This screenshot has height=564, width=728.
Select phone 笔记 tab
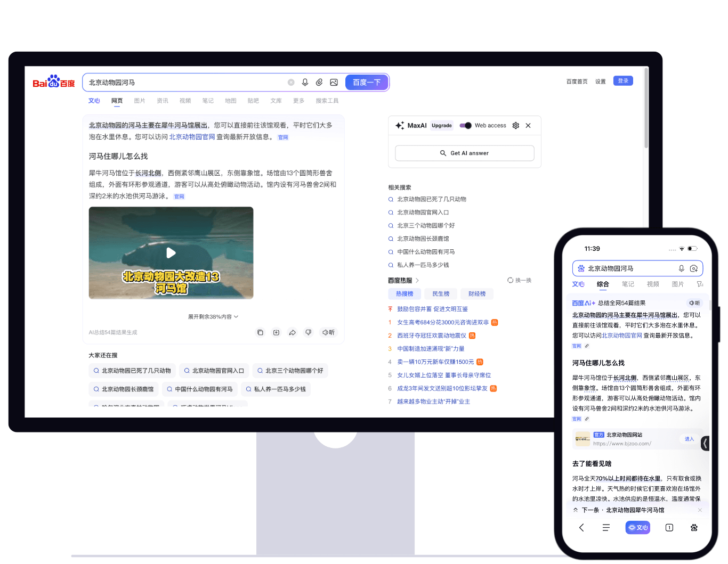coord(628,284)
